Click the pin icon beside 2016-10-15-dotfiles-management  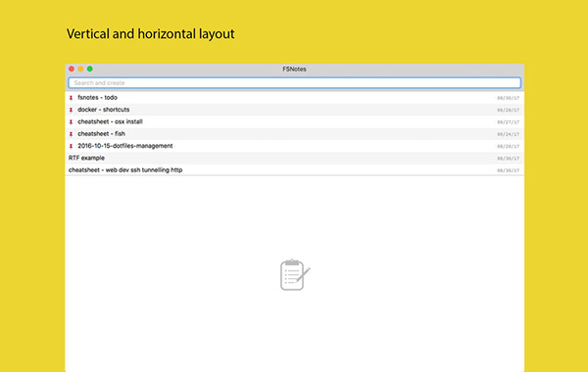(71, 146)
